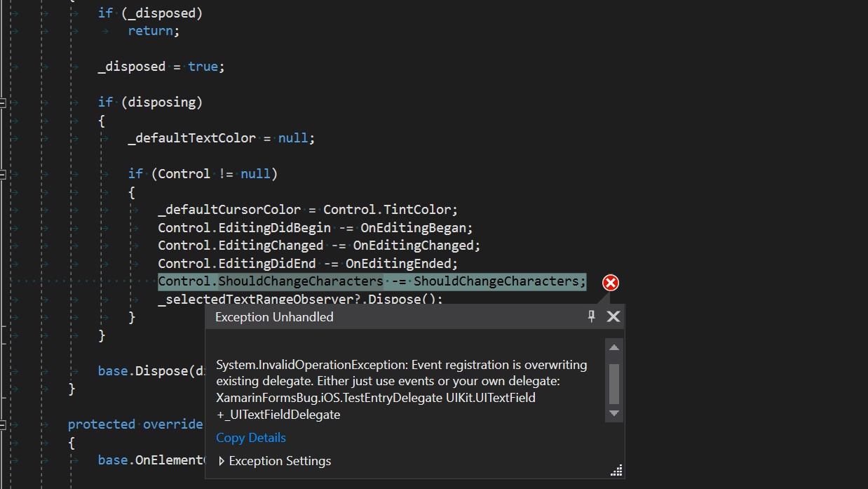
Task: Open the Copy Details link
Action: click(250, 437)
